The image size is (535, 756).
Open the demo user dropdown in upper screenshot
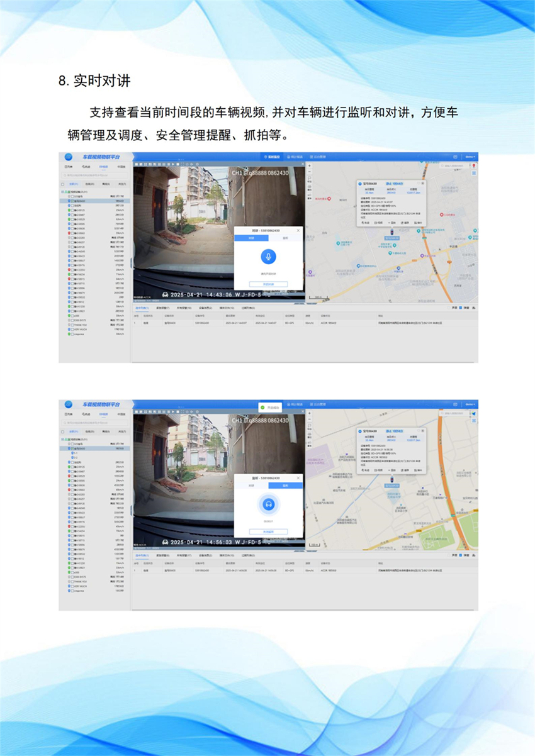[x=470, y=157]
